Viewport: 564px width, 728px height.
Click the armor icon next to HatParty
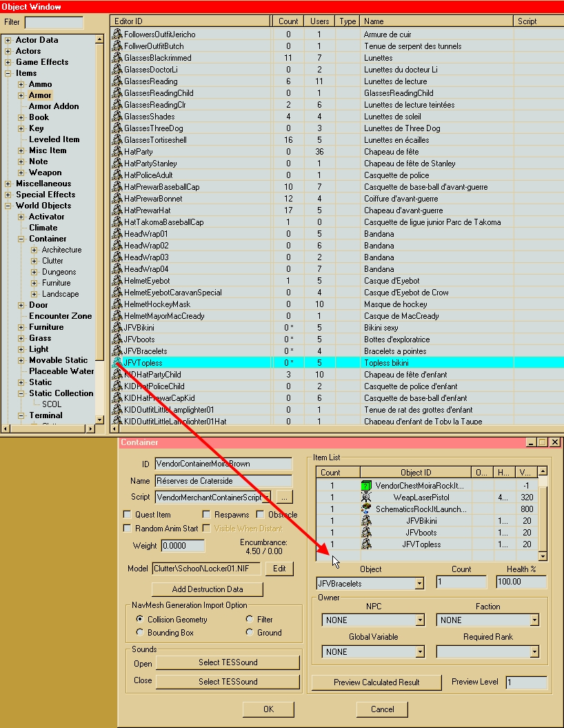point(117,152)
